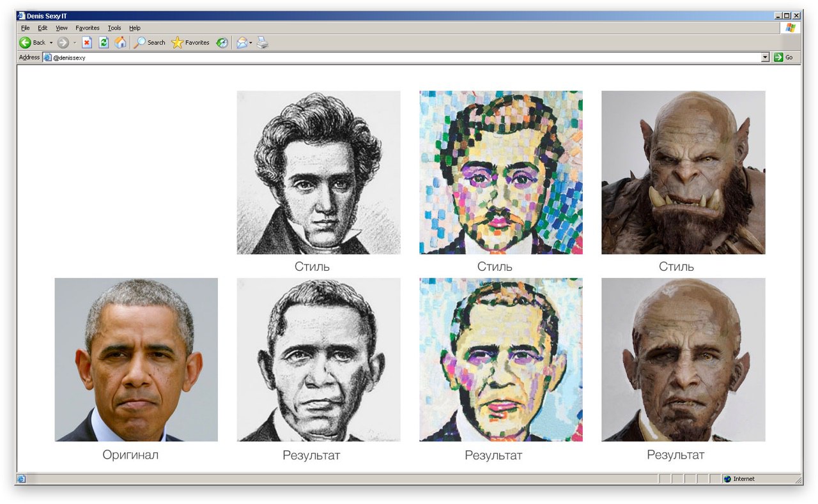Go to the Home page icon
The height and width of the screenshot is (504, 818).
[120, 43]
